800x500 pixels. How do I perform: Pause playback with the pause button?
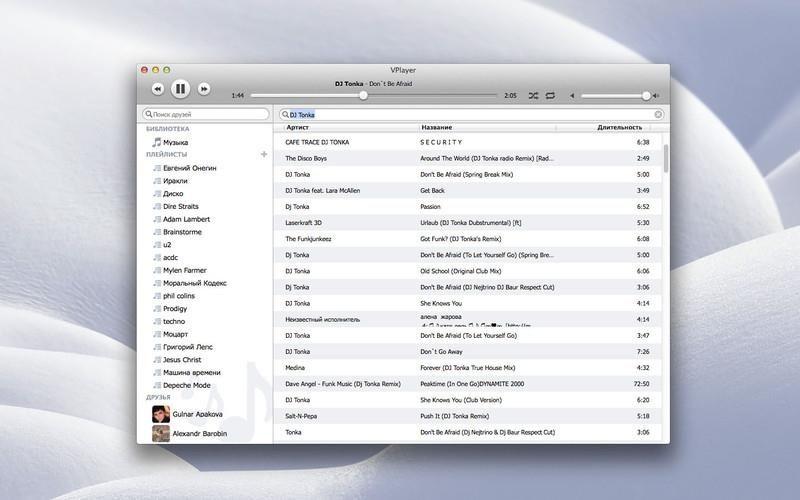coord(180,89)
